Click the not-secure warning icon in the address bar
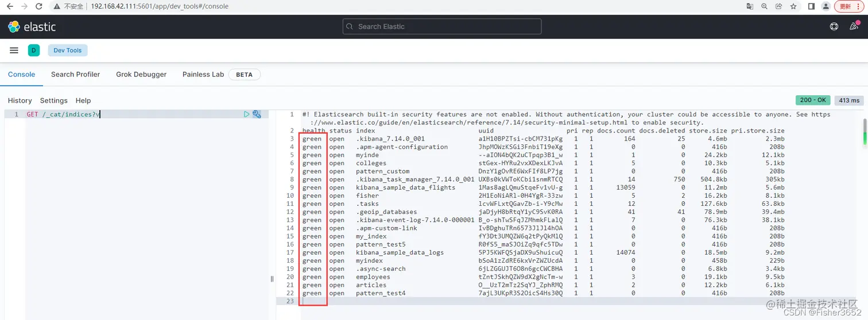 pos(56,6)
